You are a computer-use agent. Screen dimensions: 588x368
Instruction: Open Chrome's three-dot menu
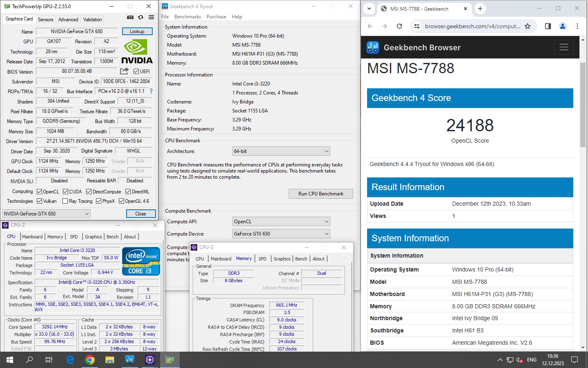pyautogui.click(x=577, y=26)
